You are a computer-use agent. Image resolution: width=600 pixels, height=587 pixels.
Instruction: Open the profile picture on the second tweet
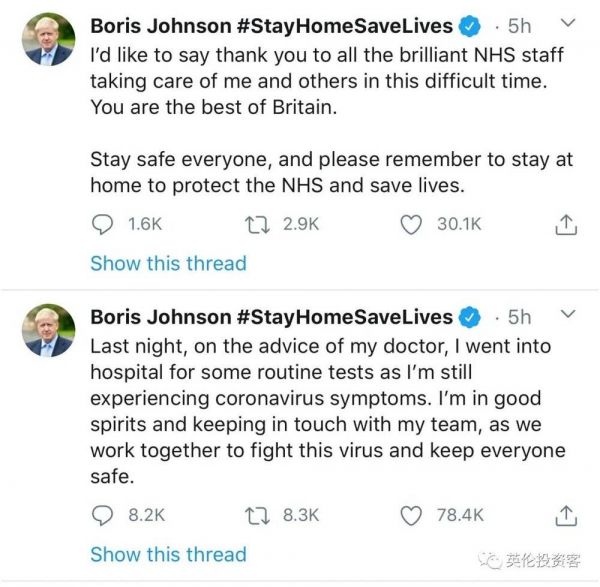(x=48, y=330)
